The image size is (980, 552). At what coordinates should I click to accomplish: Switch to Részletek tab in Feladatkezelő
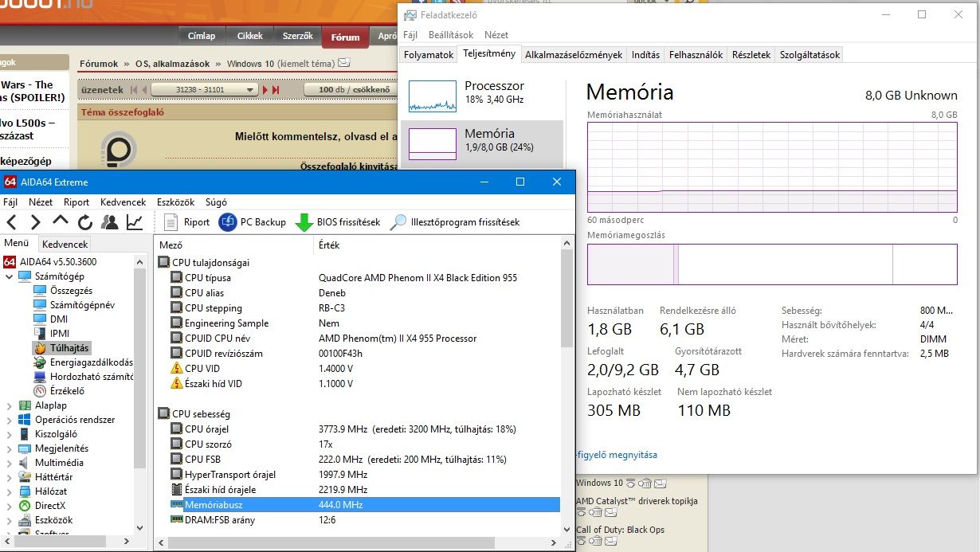[751, 55]
